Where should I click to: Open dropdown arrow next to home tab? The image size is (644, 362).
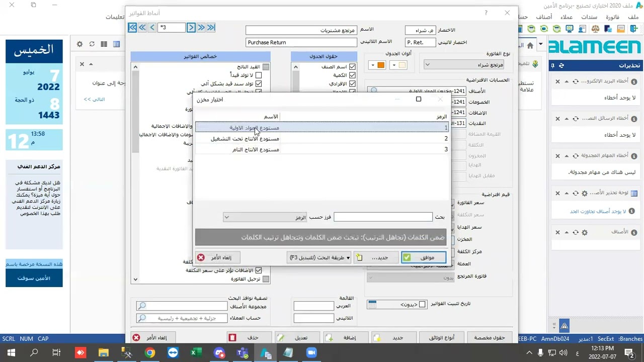point(541,44)
